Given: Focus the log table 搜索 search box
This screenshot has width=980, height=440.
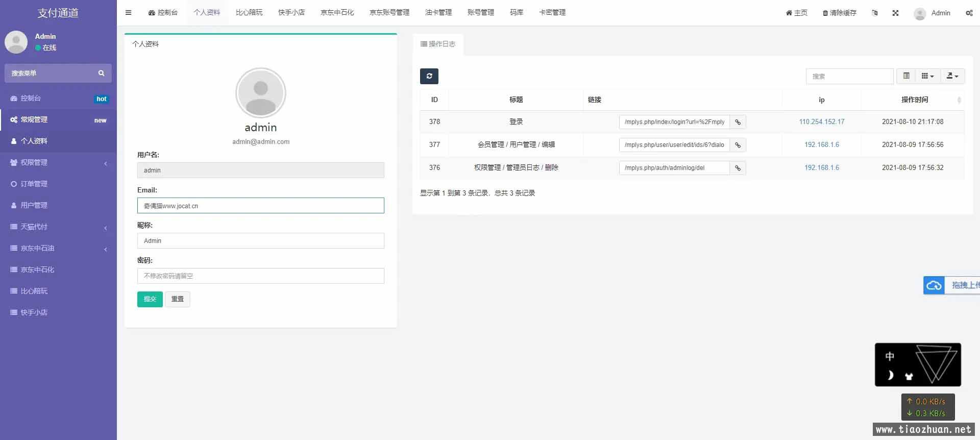Looking at the screenshot, I should 850,76.
